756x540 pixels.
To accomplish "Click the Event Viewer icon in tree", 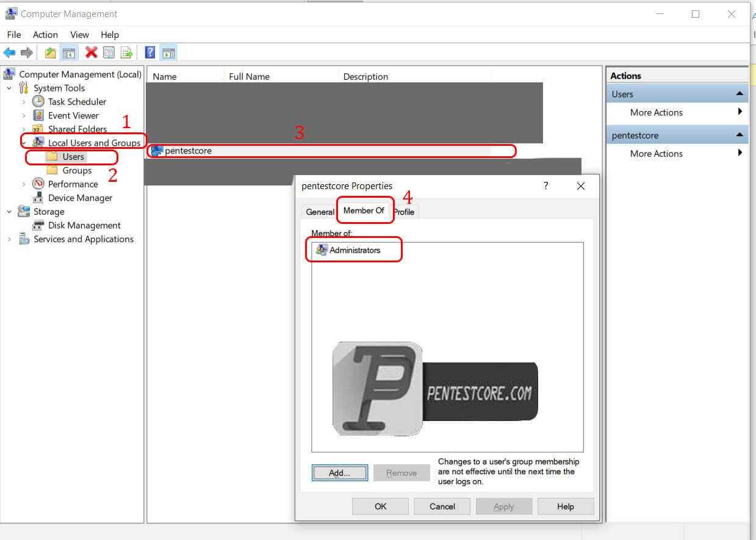I will coord(38,115).
